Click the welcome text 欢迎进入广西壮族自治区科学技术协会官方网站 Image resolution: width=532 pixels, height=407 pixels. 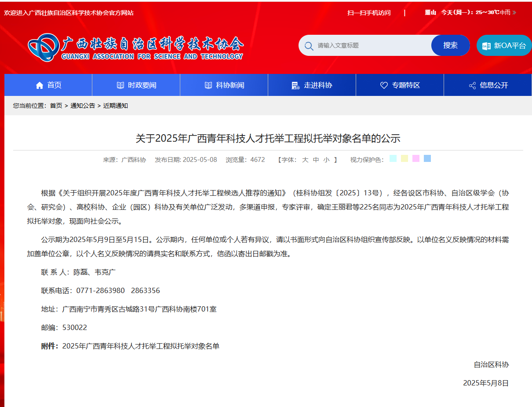coord(69,13)
